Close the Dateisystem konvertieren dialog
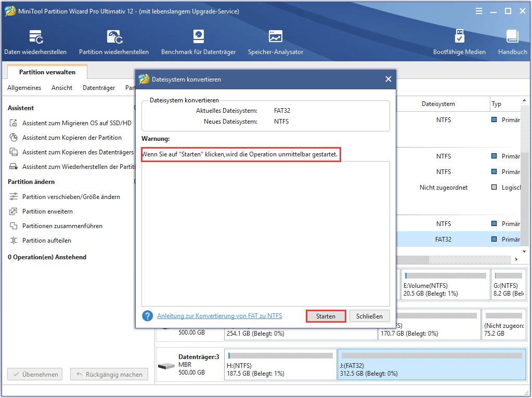 388,79
